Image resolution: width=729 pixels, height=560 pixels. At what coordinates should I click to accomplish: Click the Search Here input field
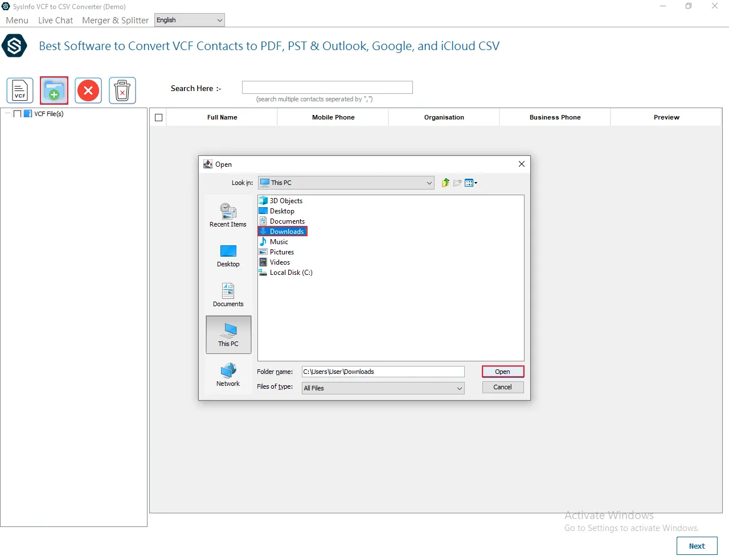click(x=327, y=88)
